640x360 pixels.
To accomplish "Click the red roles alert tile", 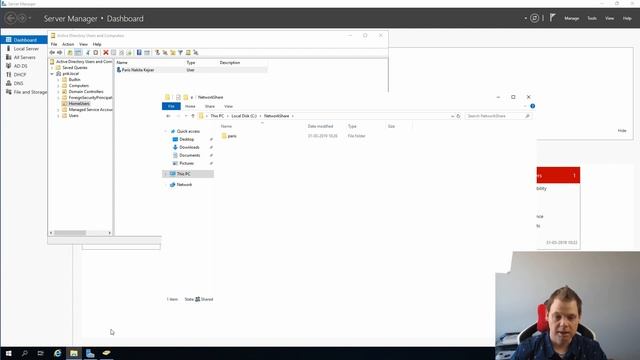I will (x=558, y=175).
